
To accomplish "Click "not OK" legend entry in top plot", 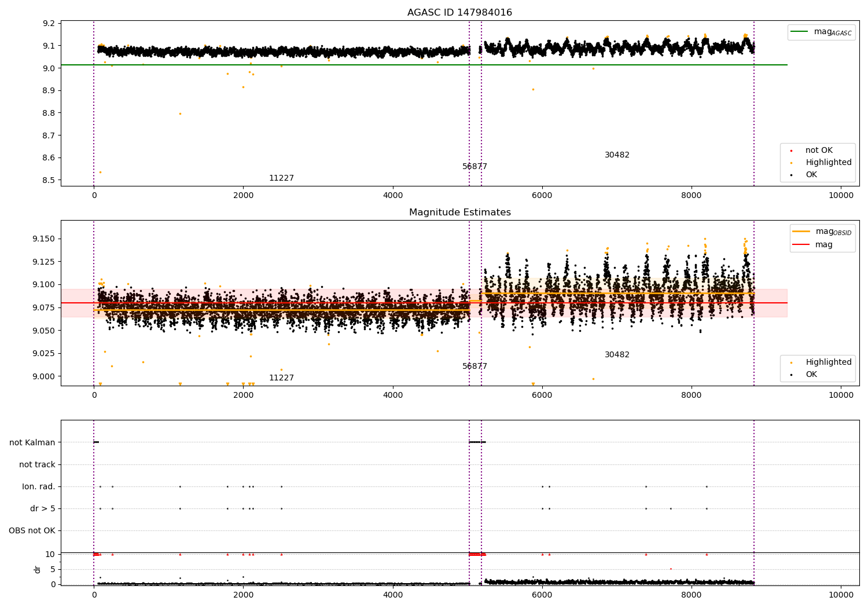I will (819, 151).
